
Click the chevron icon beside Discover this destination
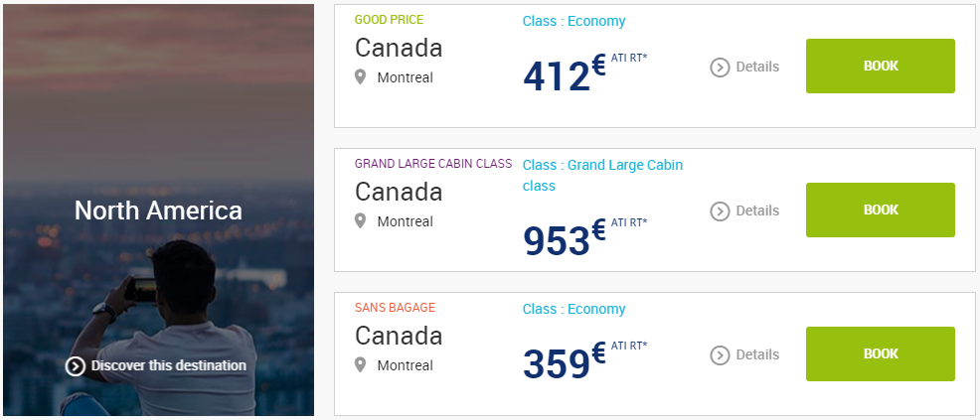click(x=75, y=365)
